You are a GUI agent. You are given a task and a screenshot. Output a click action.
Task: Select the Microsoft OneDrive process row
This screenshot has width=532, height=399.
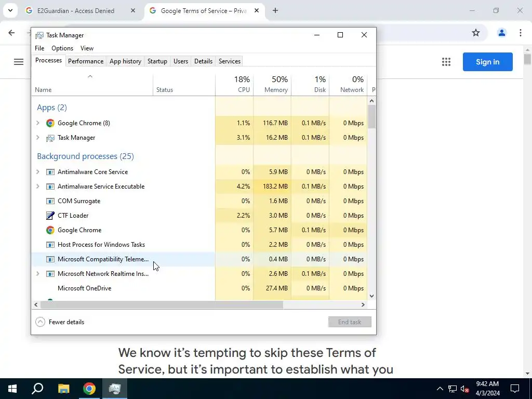[199, 288]
